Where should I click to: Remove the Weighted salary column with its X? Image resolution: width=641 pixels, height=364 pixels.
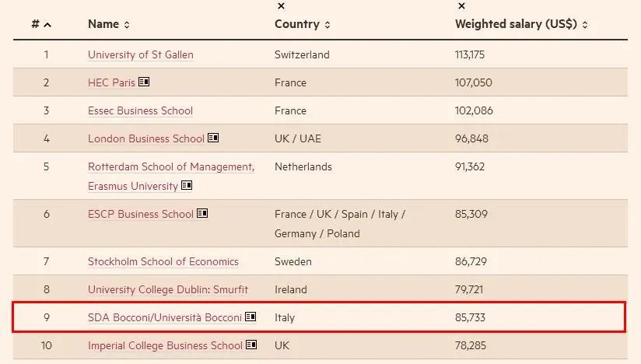461,5
